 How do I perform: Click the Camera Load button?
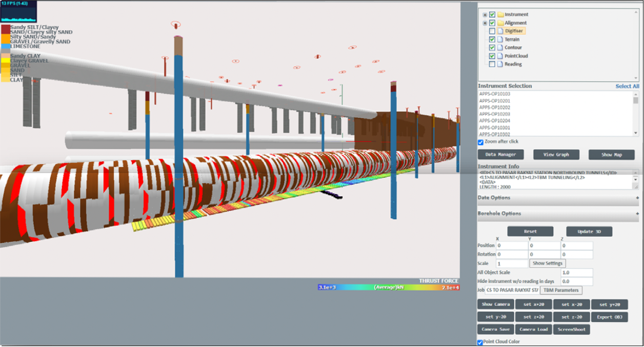pyautogui.click(x=533, y=330)
